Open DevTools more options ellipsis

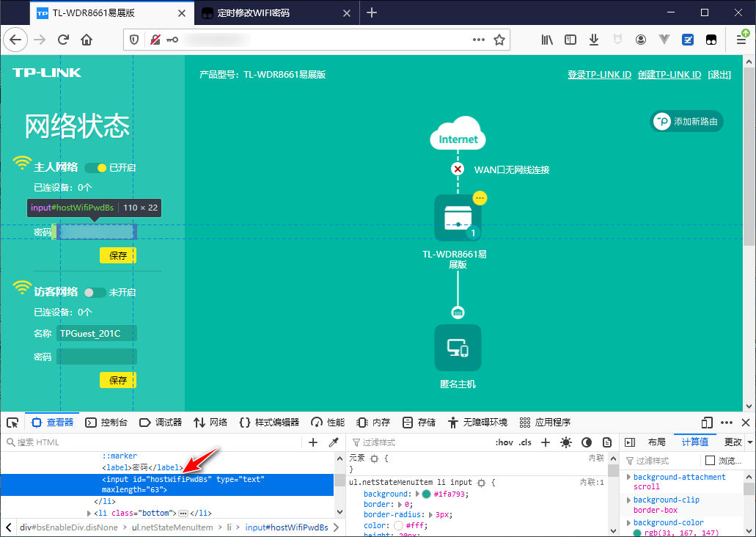click(727, 423)
